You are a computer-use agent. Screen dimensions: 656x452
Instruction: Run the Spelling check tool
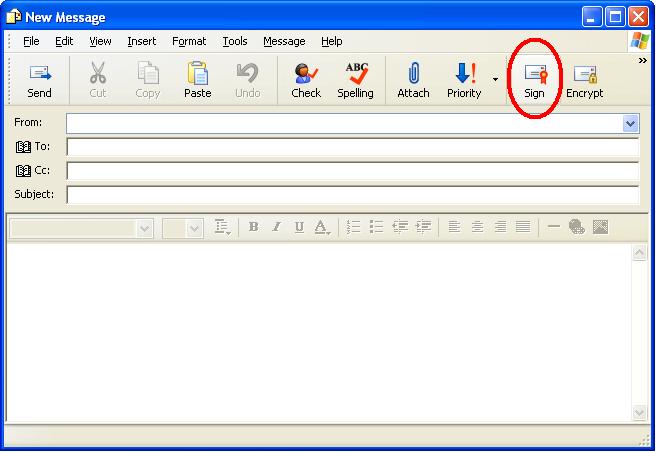pos(355,80)
